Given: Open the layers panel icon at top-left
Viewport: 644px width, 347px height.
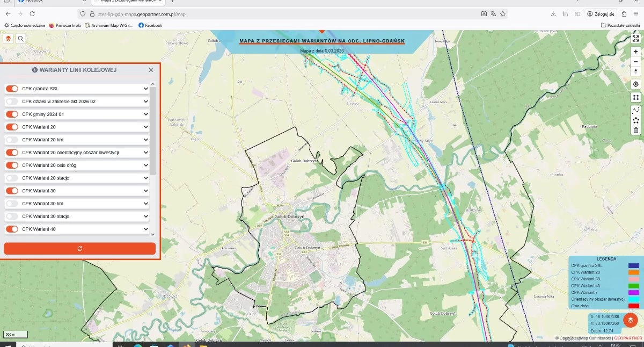Looking at the screenshot, I should click(8, 39).
